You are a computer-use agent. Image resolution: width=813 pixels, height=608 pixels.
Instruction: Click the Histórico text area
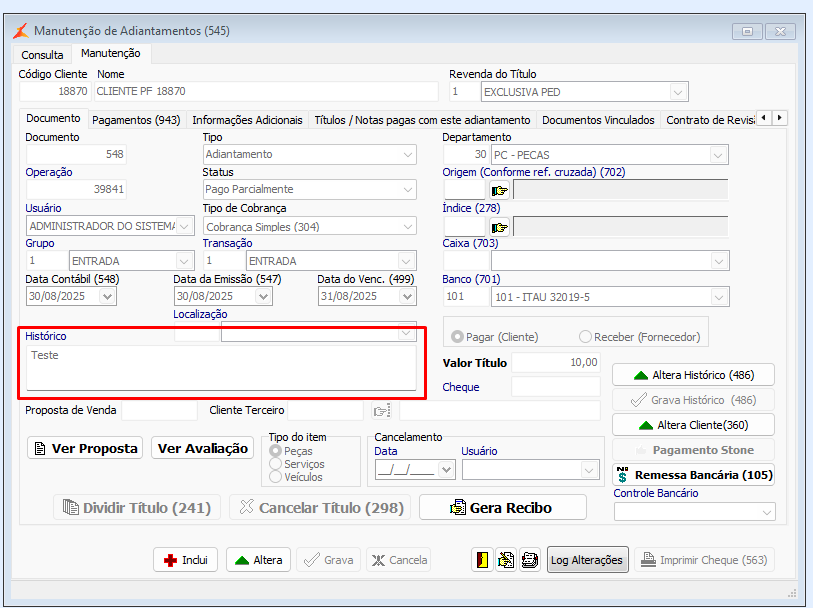pos(221,368)
